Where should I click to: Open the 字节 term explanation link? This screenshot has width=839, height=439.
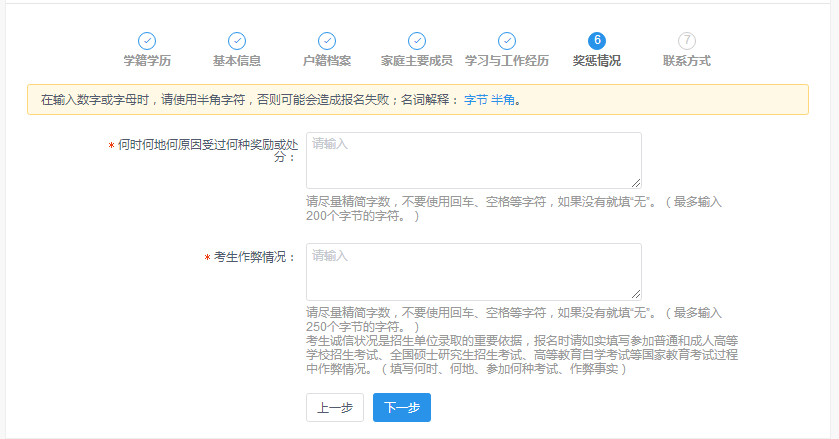pyautogui.click(x=476, y=100)
